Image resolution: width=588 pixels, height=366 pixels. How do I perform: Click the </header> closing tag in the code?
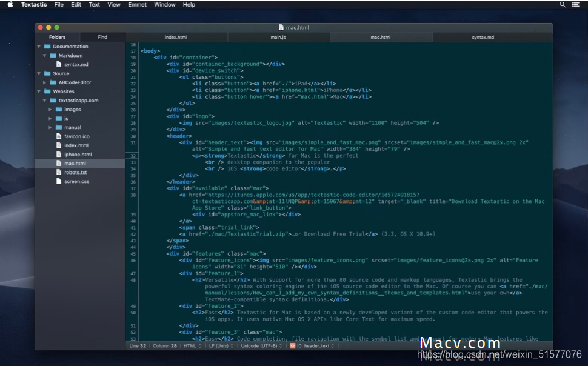pyautogui.click(x=181, y=182)
